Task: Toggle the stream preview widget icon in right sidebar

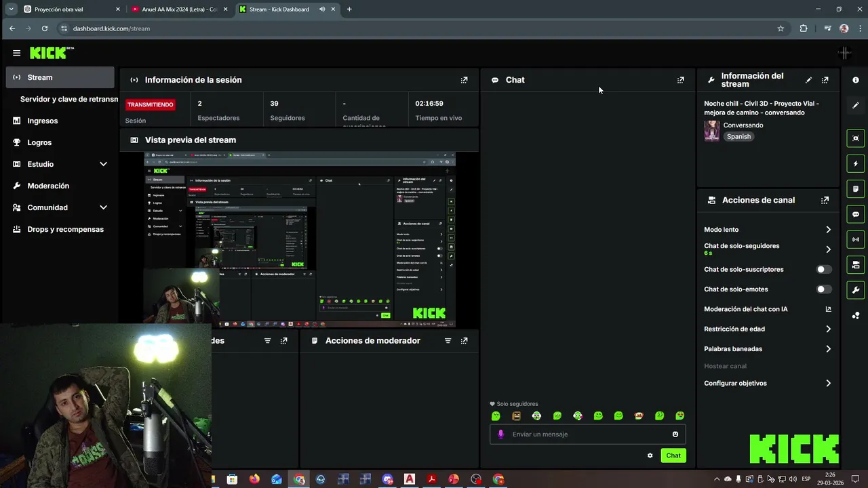Action: pyautogui.click(x=856, y=138)
